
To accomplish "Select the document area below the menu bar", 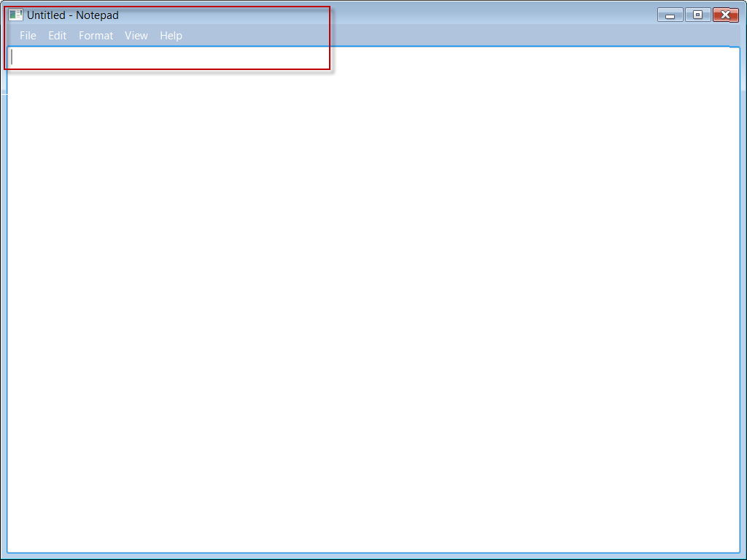I will pyautogui.click(x=365, y=292).
